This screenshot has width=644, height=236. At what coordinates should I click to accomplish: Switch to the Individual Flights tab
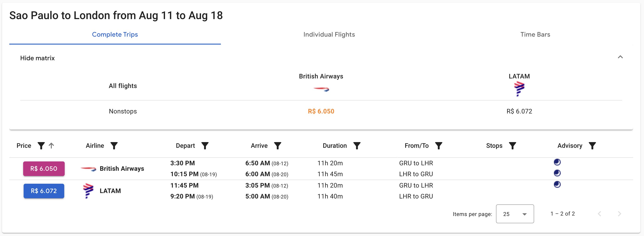[329, 35]
